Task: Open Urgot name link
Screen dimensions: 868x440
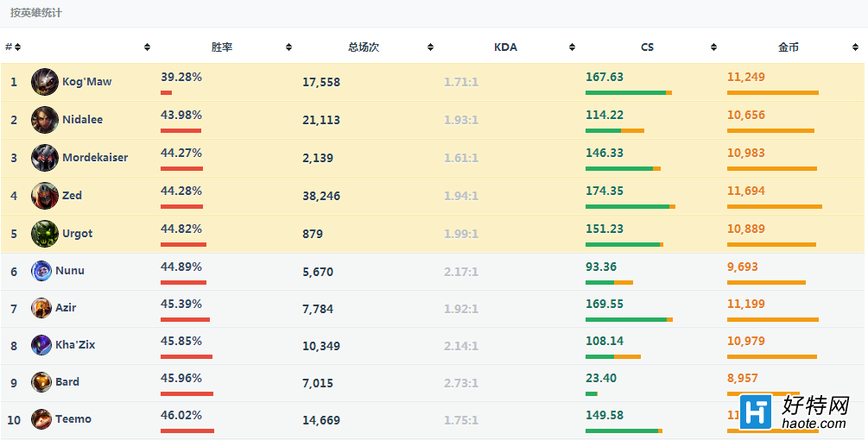Action: pyautogui.click(x=78, y=233)
